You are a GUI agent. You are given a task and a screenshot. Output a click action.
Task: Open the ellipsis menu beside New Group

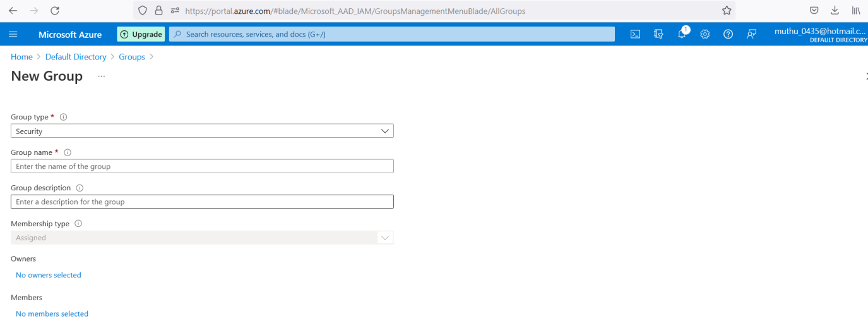(x=102, y=76)
